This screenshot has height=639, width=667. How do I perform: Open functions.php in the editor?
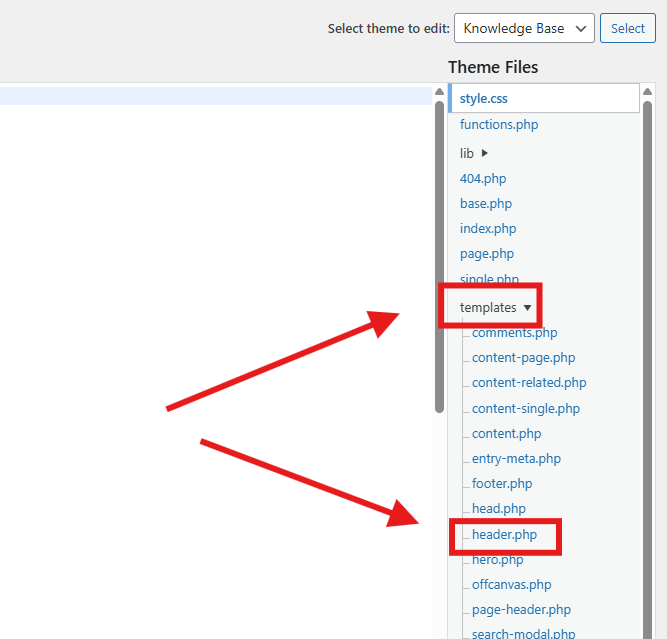[x=499, y=125]
